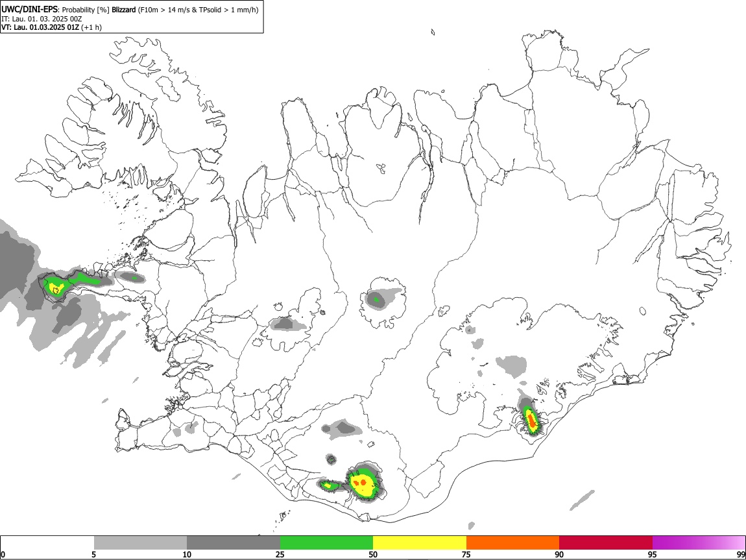Click the 'F10m > 14 m/s' criteria text

click(x=165, y=10)
